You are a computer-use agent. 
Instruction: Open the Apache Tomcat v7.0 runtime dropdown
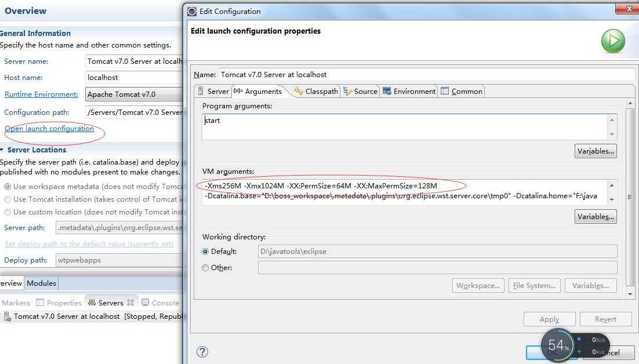pyautogui.click(x=135, y=94)
